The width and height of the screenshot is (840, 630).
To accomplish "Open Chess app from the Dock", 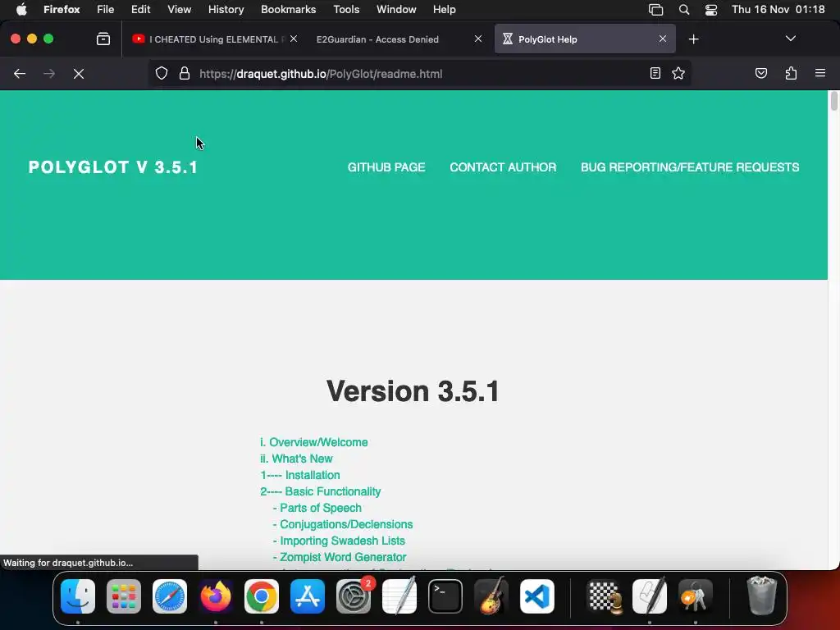I will [605, 596].
